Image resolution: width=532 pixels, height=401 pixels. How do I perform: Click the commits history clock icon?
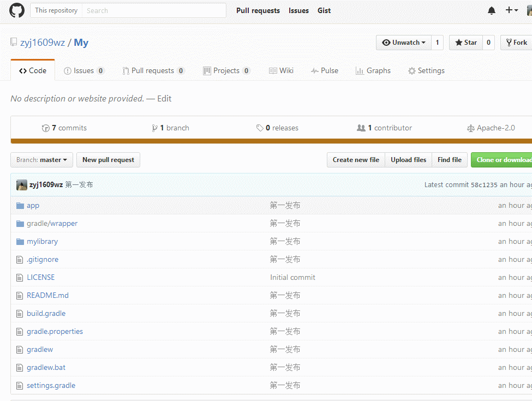pyautogui.click(x=46, y=128)
